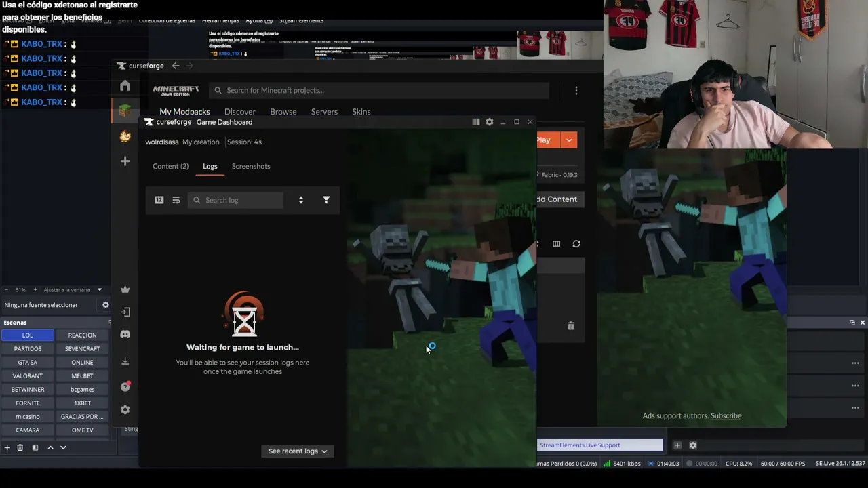868x488 pixels.
Task: Click the '8401 kbps' bitrate status entry
Action: point(622,464)
